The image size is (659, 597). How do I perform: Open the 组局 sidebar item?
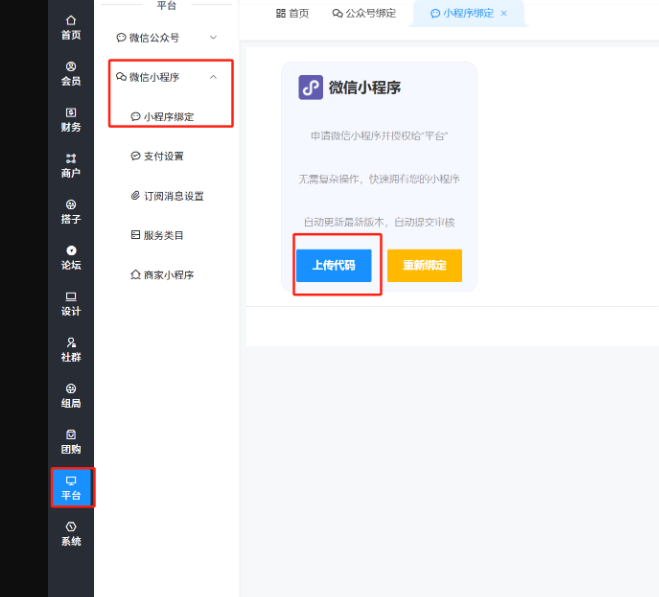tap(70, 395)
